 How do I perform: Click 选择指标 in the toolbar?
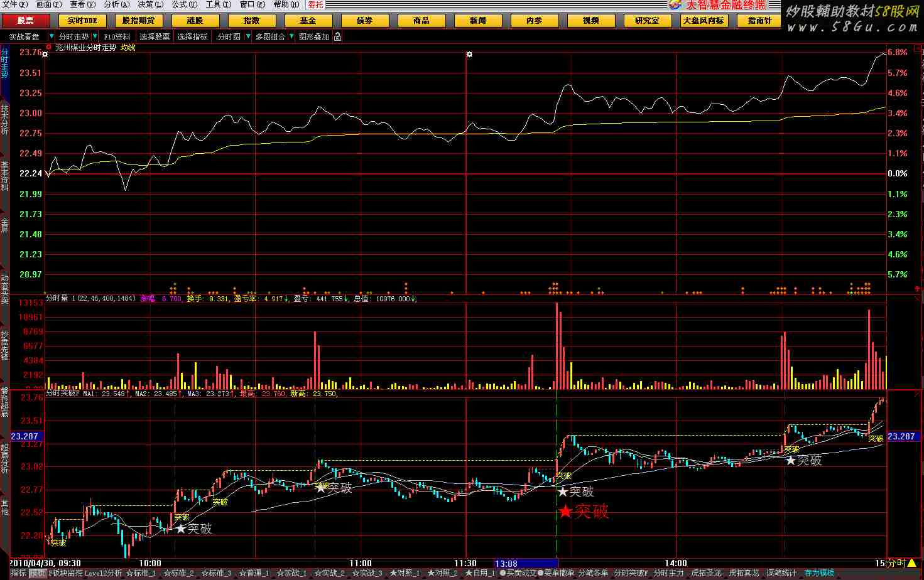192,37
